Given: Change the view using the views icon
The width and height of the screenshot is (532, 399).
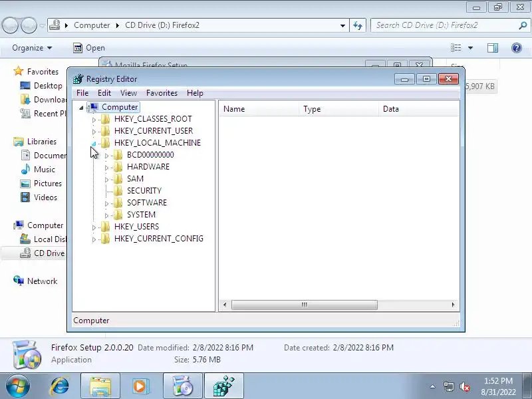Looking at the screenshot, I should click(x=456, y=48).
